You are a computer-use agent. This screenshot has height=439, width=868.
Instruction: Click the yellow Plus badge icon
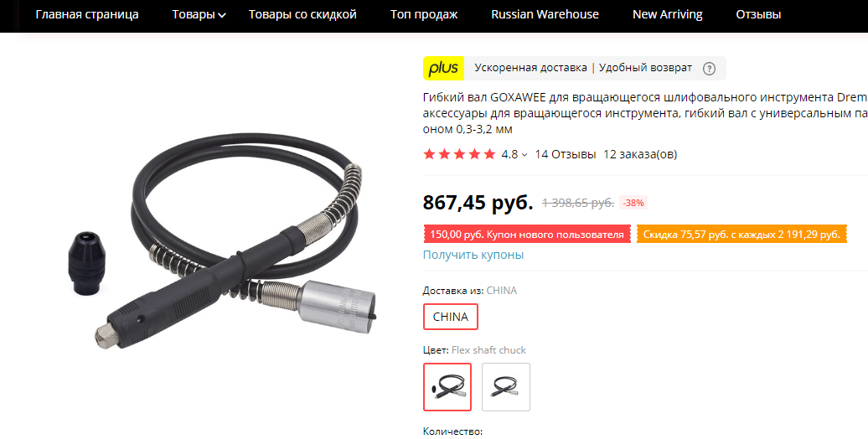point(443,68)
